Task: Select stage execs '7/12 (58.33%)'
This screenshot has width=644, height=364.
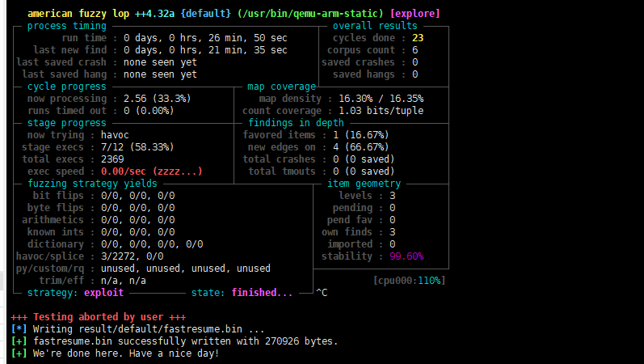Action: coord(137,147)
